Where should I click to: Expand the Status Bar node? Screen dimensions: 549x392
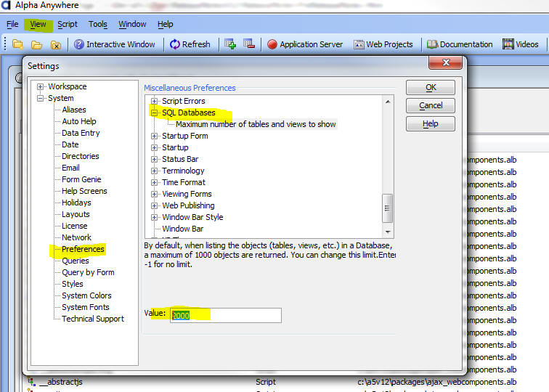[154, 159]
